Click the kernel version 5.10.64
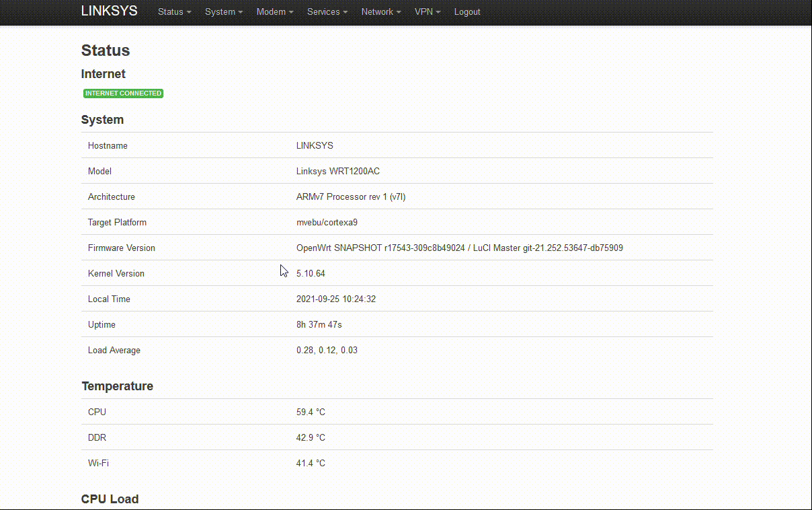The height and width of the screenshot is (510, 812). pyautogui.click(x=311, y=273)
